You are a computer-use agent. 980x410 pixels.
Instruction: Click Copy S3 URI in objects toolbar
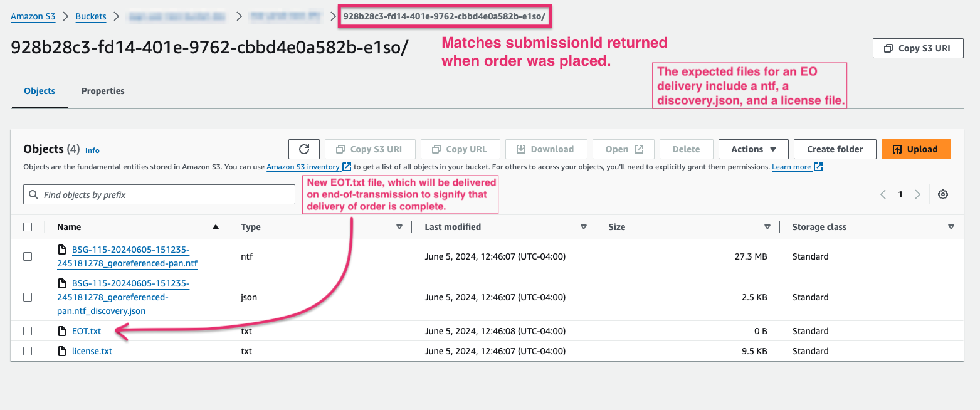(x=369, y=149)
